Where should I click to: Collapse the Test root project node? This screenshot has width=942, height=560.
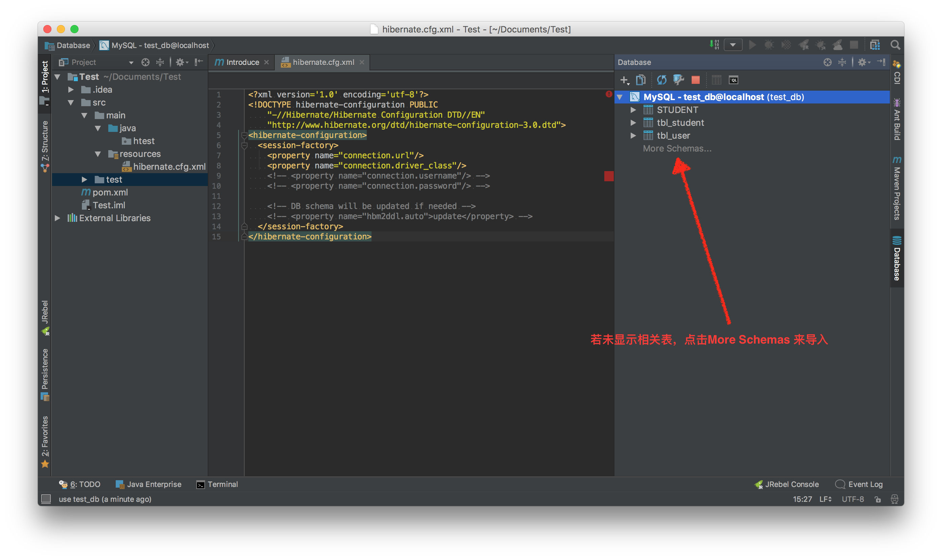click(58, 77)
